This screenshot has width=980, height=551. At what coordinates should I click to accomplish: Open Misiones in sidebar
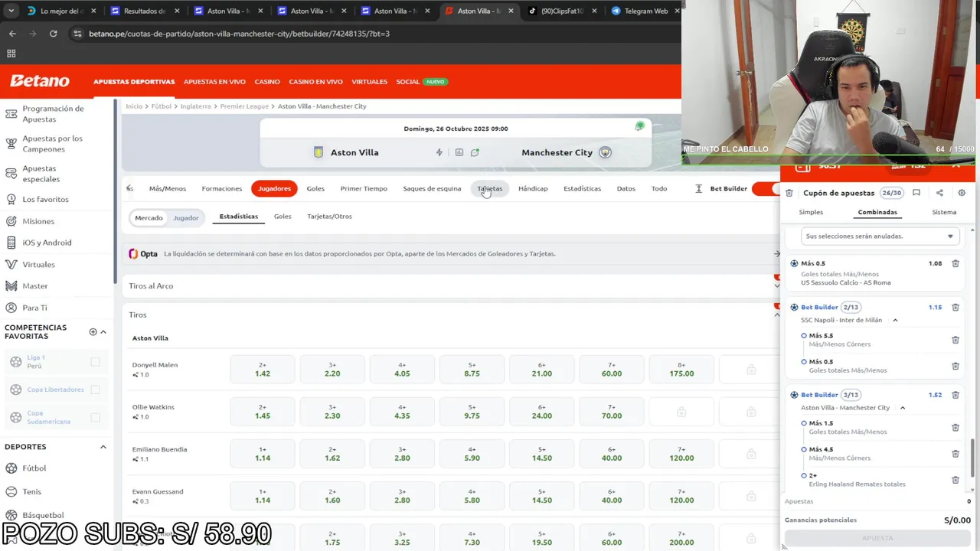[x=38, y=221]
